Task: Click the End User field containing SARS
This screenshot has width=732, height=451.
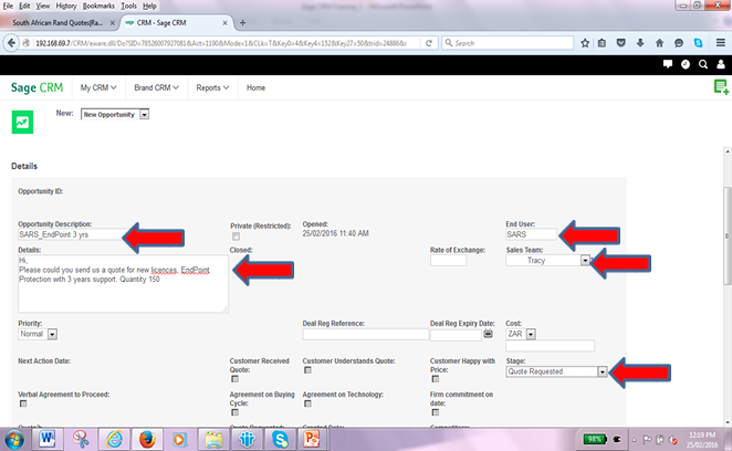Action: (531, 234)
